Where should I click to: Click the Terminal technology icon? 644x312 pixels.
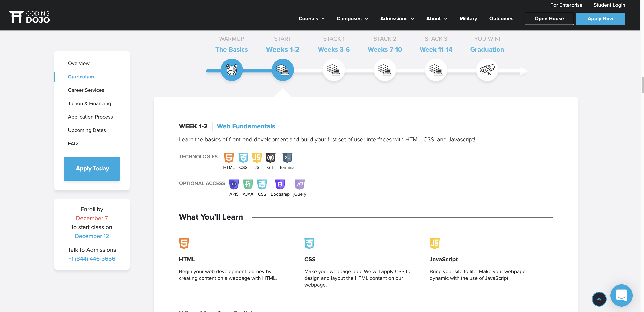pos(287,158)
